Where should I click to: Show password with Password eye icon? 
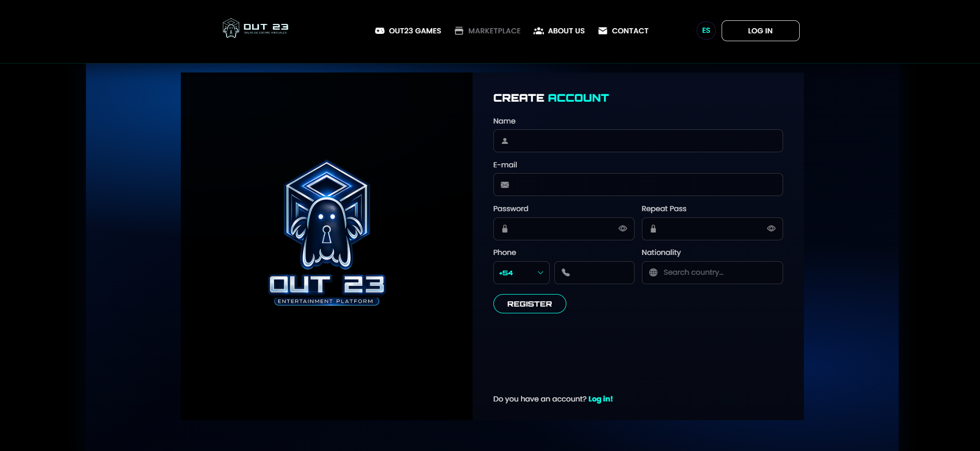click(x=623, y=228)
